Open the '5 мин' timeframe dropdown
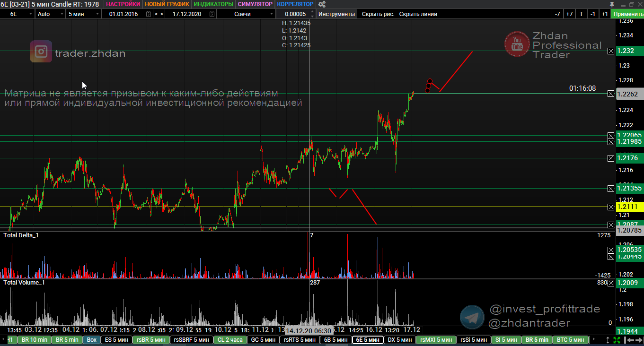The image size is (644, 346). click(x=98, y=14)
